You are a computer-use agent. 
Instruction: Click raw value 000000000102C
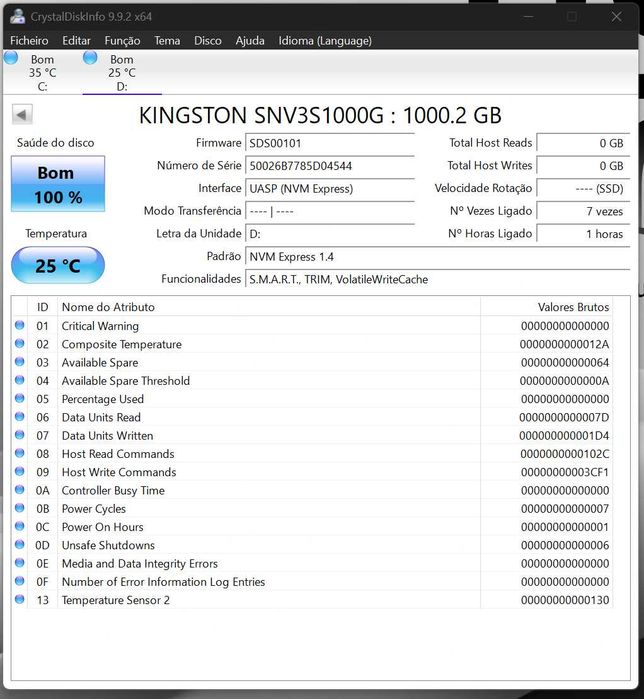coord(565,454)
